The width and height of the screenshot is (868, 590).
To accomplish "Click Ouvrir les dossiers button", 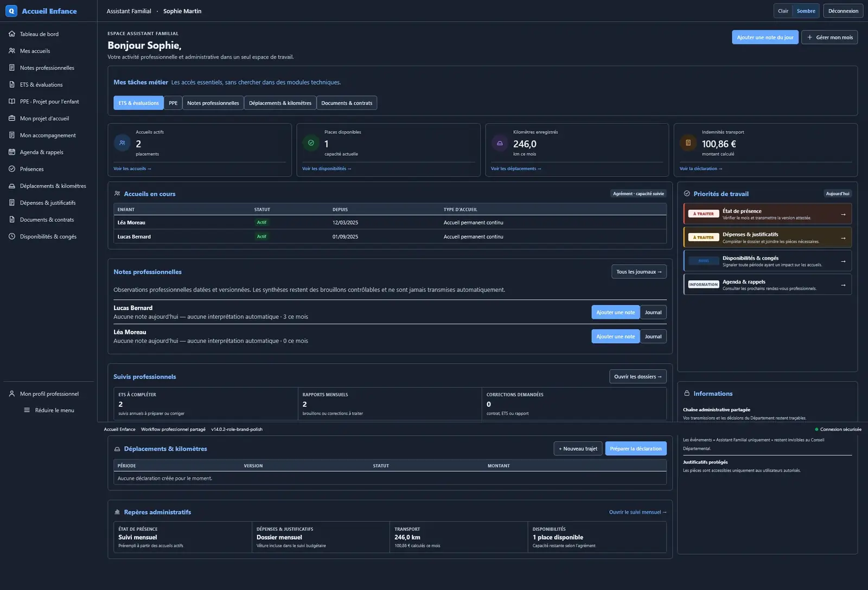I will [638, 377].
